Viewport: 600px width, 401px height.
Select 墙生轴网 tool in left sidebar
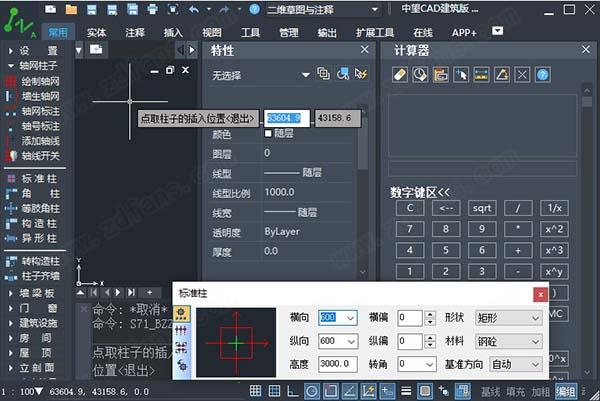coord(33,96)
